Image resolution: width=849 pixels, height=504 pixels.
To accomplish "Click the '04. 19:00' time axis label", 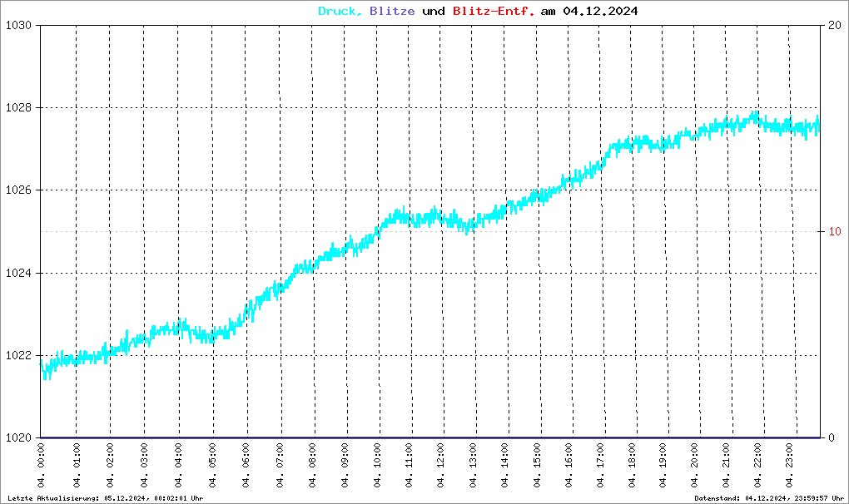I will [663, 466].
